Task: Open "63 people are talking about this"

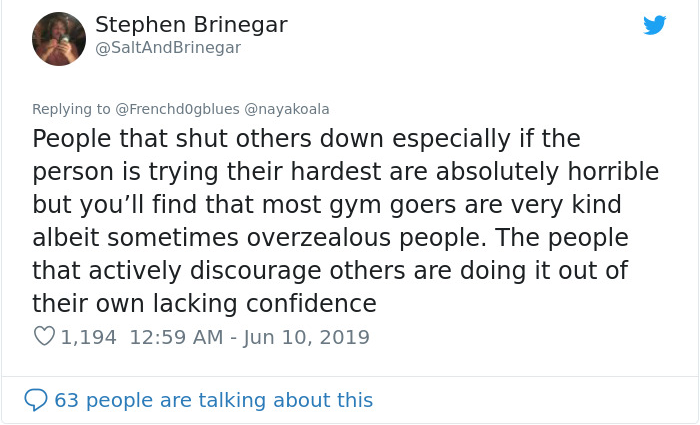Action: pyautogui.click(x=213, y=400)
